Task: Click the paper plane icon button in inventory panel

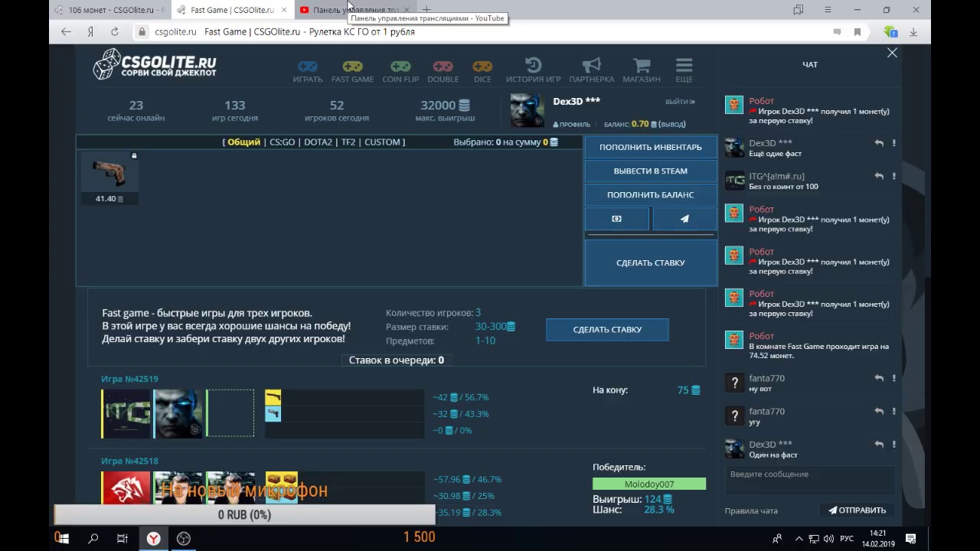Action: pyautogui.click(x=684, y=219)
